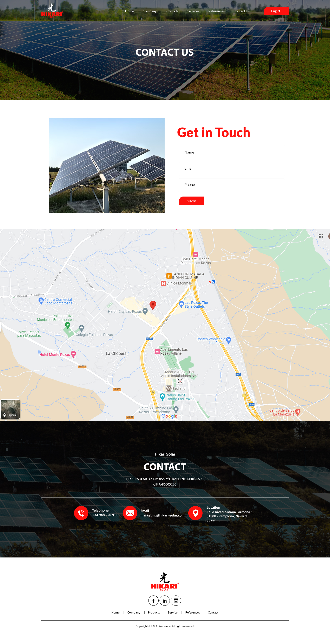Focus the Phone input field
Screen dimensions: 330x644
(231, 185)
